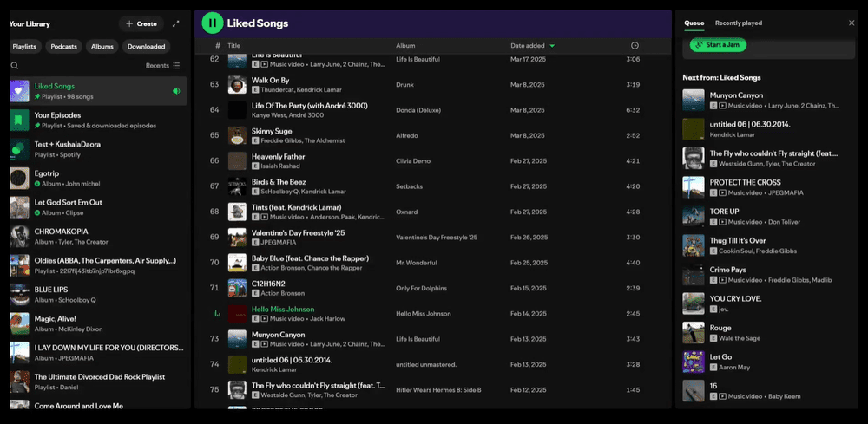
Task: Click the search icon in Your Library
Action: pyautogui.click(x=15, y=65)
